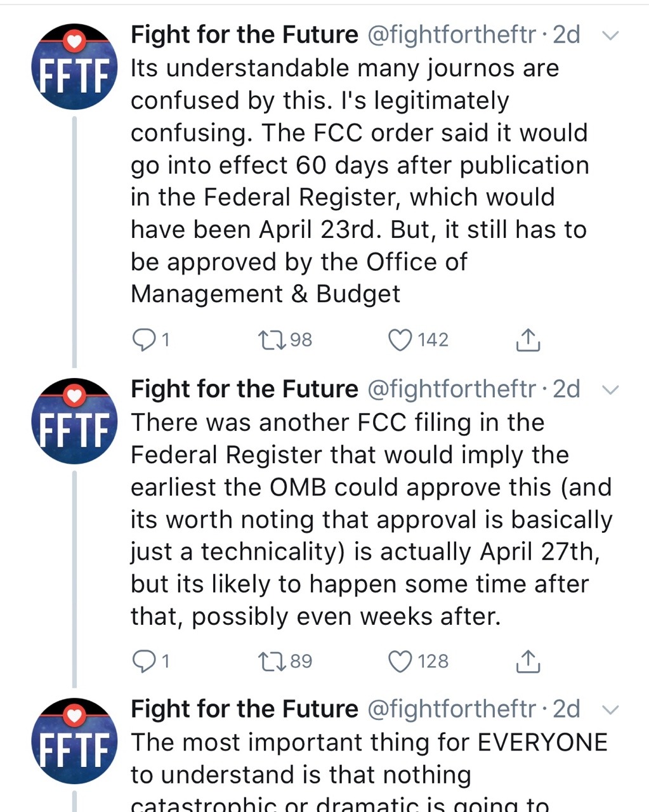This screenshot has width=649, height=812.
Task: Open Fight for the Future name, first tweet
Action: tap(244, 35)
